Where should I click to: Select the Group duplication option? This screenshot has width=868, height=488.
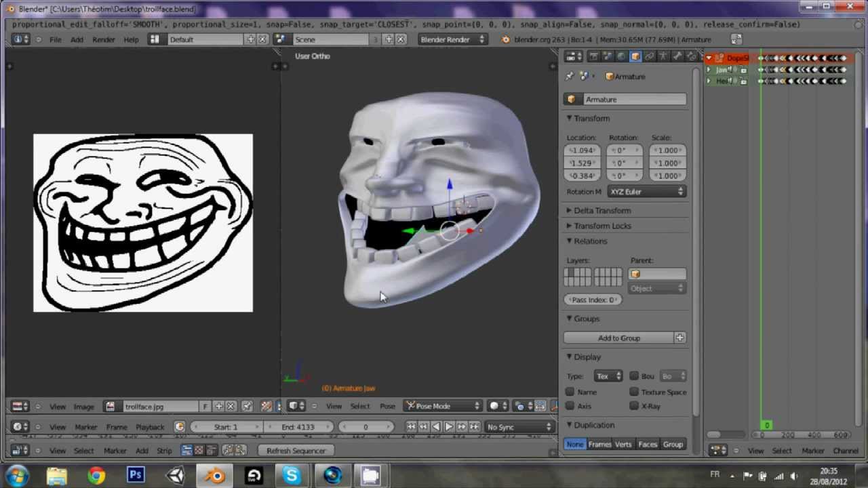coord(673,445)
